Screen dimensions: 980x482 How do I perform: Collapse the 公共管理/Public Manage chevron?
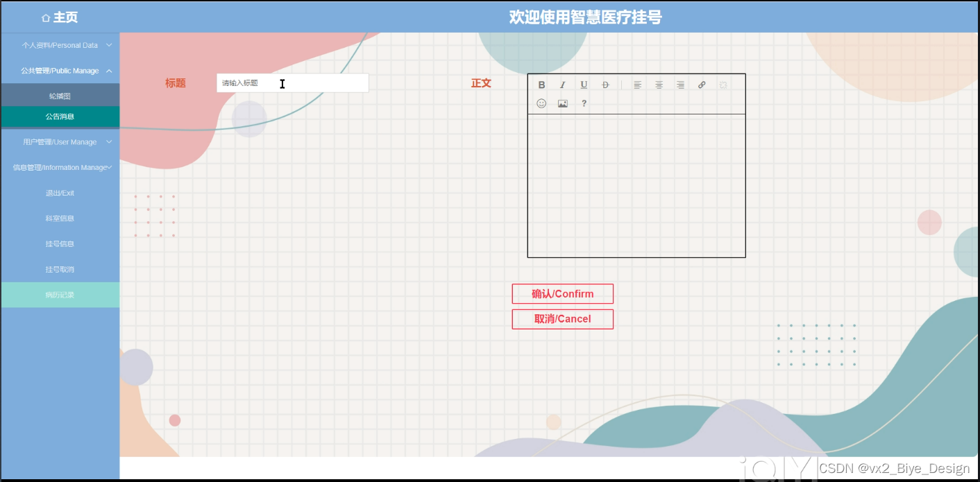point(109,71)
